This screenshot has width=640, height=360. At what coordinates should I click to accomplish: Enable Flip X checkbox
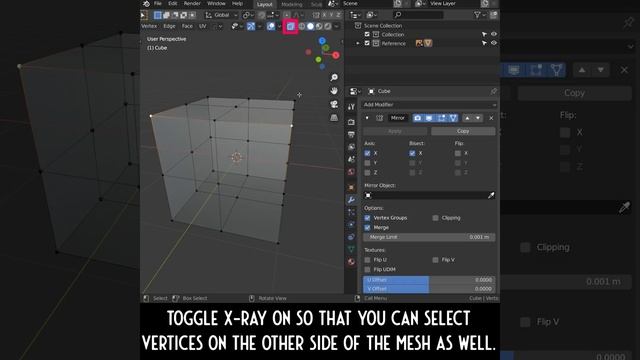458,153
